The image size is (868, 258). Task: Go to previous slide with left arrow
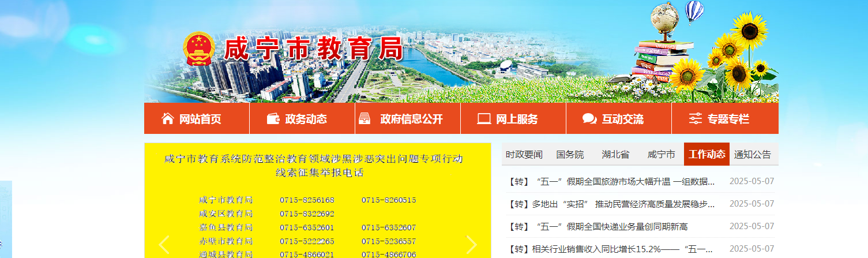[x=164, y=245]
